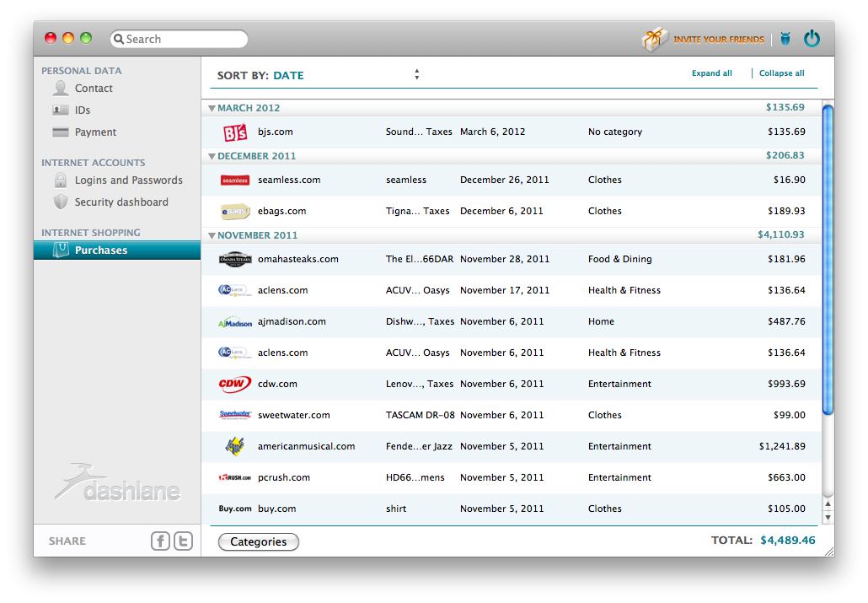Click the blue Dashlane mascot icon

785,39
